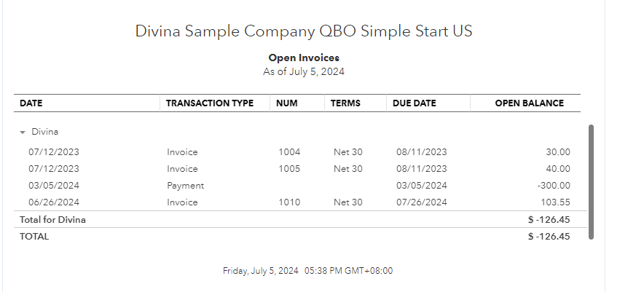Click the NUM column header
The image size is (644, 292).
coord(288,103)
